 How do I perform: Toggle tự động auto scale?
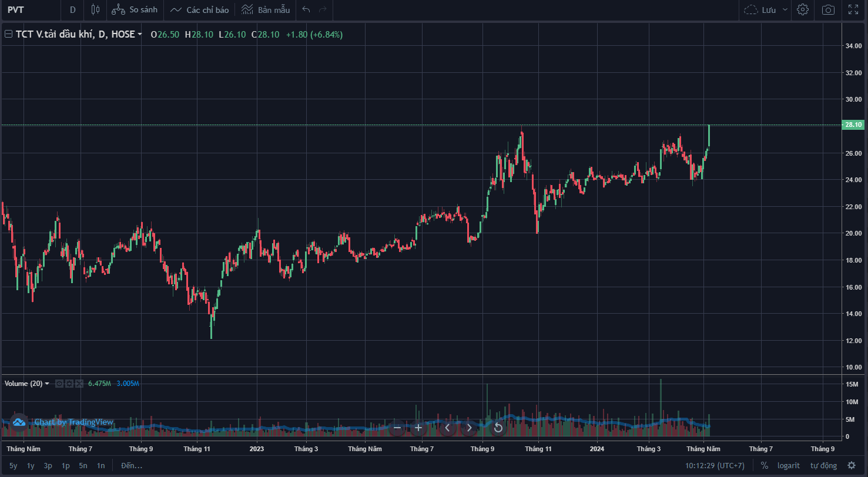coord(824,466)
